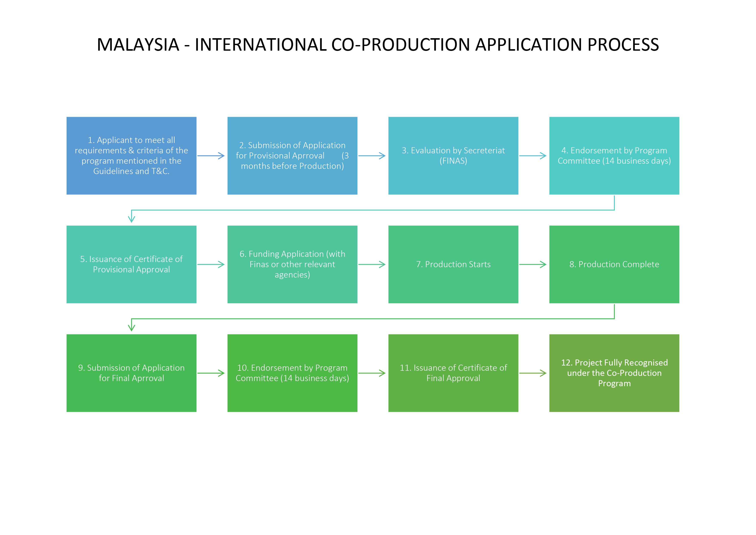The image size is (756, 535).
Task: Click box '3. Evaluation by Secreteriat (FINAS)'
Action: [x=453, y=156]
